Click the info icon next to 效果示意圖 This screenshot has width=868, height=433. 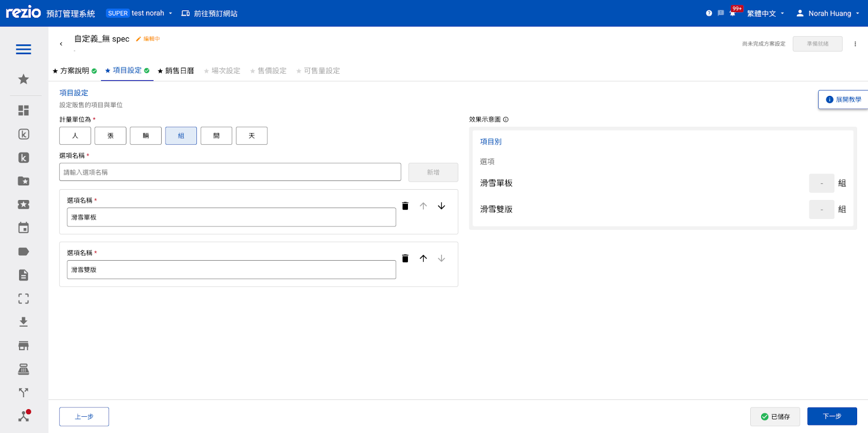pyautogui.click(x=506, y=119)
